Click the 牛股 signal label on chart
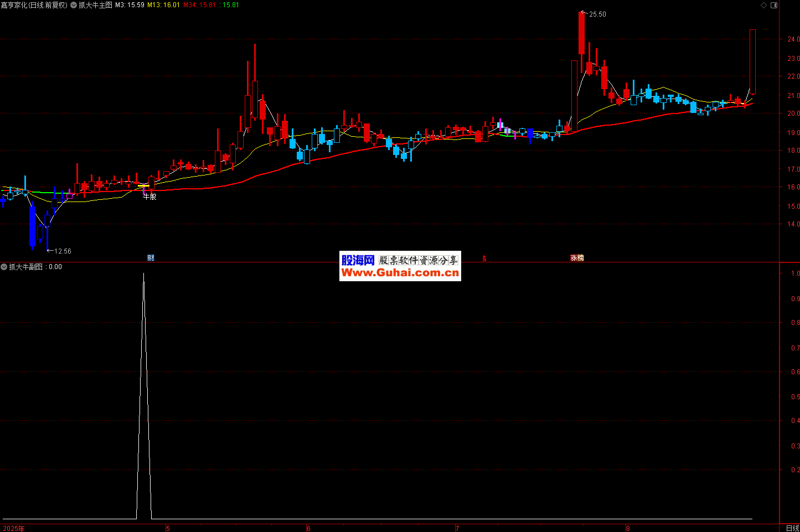Image resolution: width=800 pixels, height=532 pixels. (149, 197)
